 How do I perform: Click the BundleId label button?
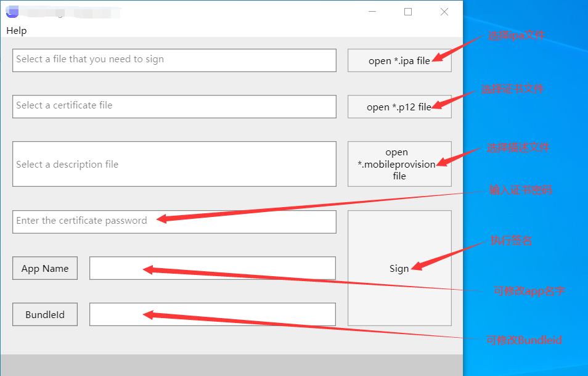(x=45, y=314)
